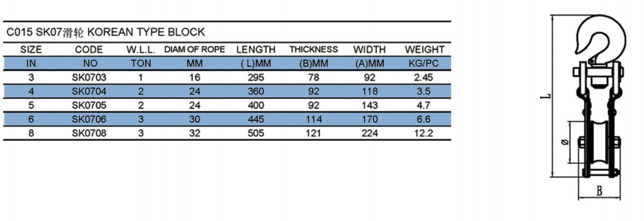Click the WIDTH column header
644x221 pixels.
[x=369, y=50]
